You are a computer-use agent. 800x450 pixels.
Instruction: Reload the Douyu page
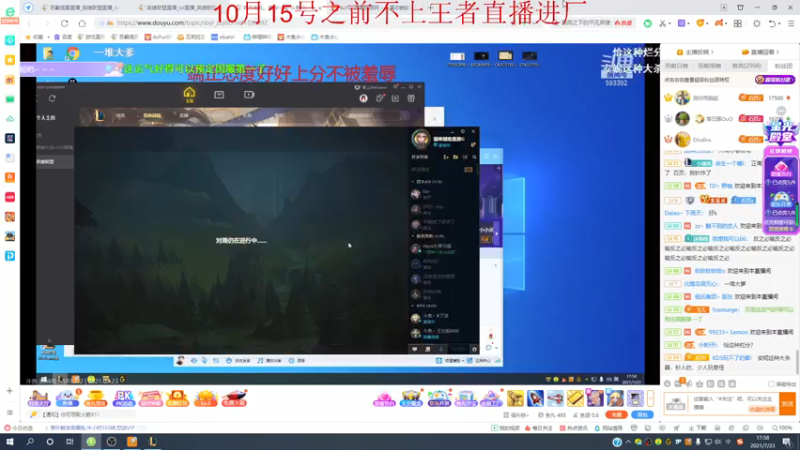pyautogui.click(x=64, y=23)
